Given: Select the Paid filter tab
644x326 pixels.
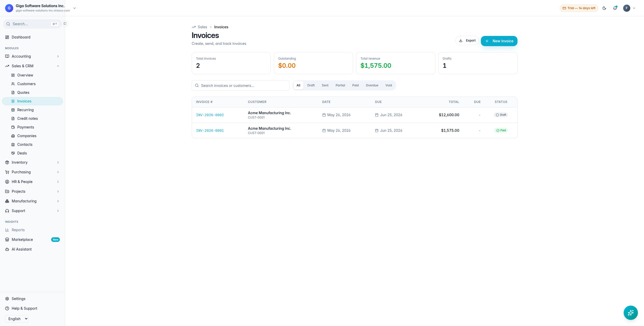Looking at the screenshot, I should tap(355, 85).
